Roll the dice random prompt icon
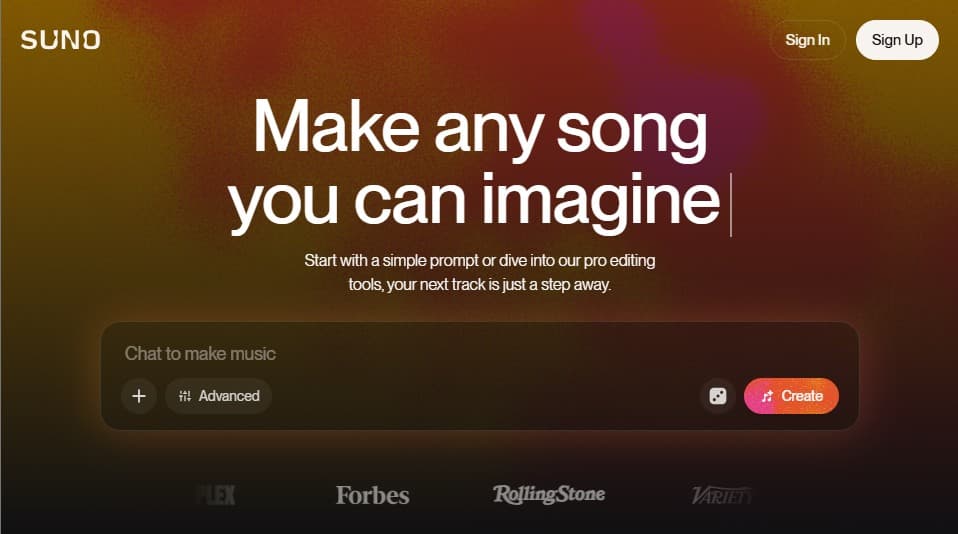Screen dimensions: 958x534 pos(718,396)
